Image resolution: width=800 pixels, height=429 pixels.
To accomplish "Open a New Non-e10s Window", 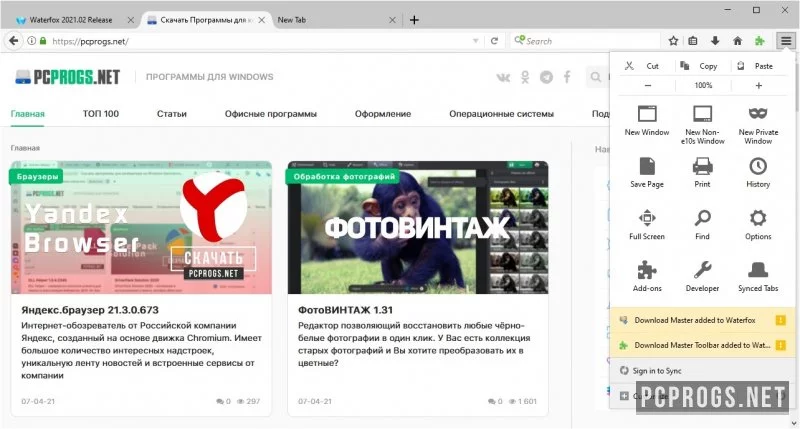I will [x=703, y=125].
